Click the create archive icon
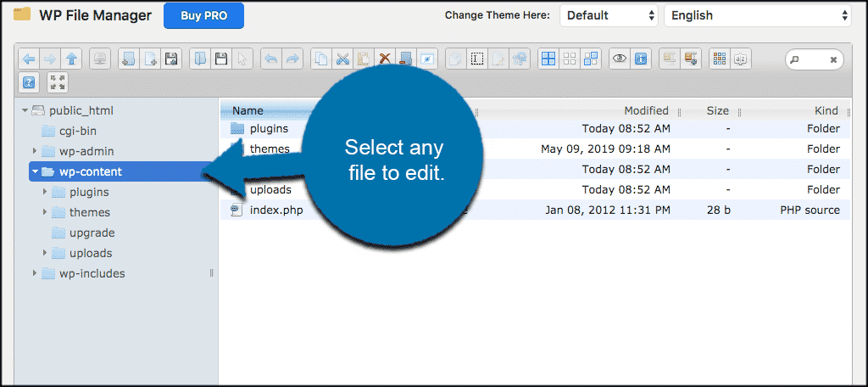This screenshot has height=387, width=868. click(690, 59)
